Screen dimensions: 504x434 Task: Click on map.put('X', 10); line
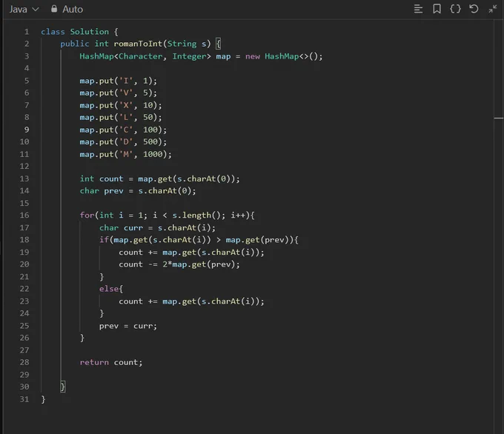tap(121, 105)
